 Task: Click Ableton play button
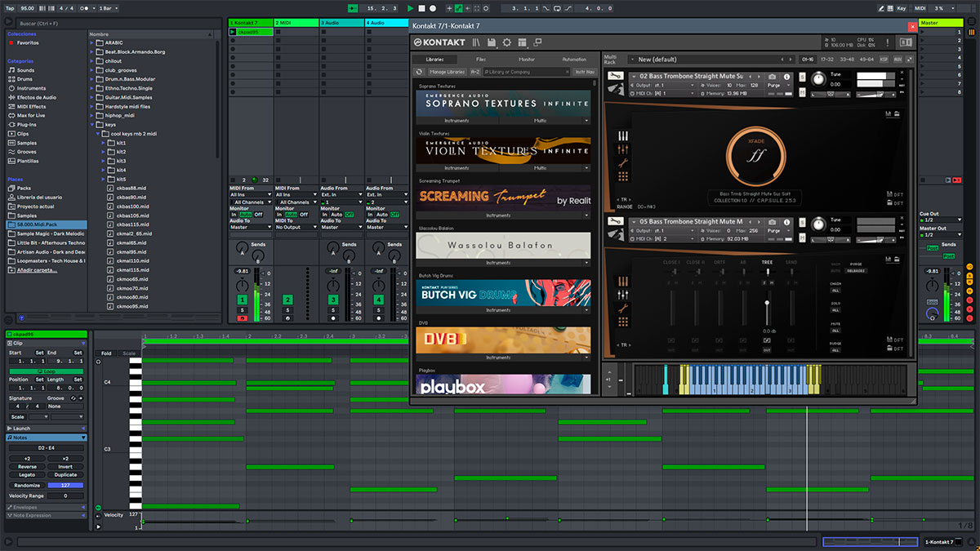tap(411, 8)
